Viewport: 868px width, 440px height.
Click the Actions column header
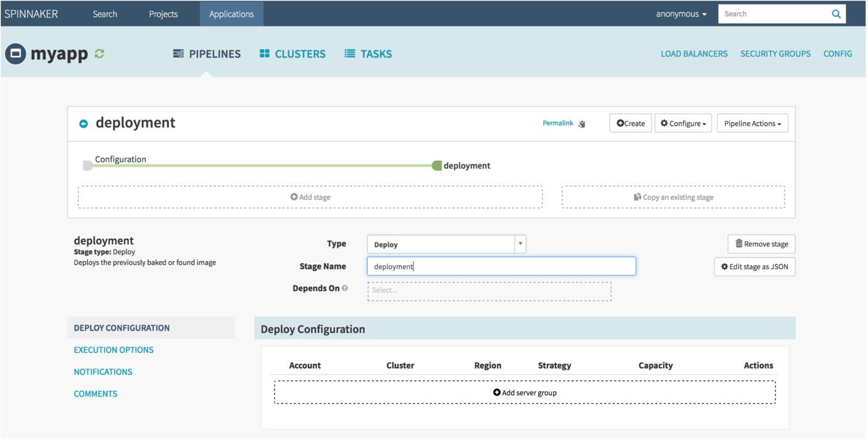(758, 366)
